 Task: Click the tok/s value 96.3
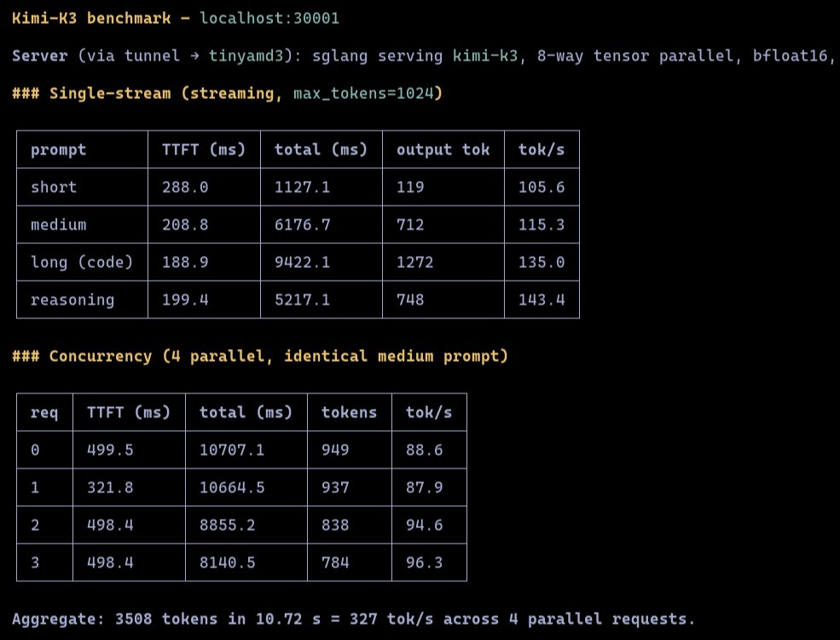[x=425, y=562]
